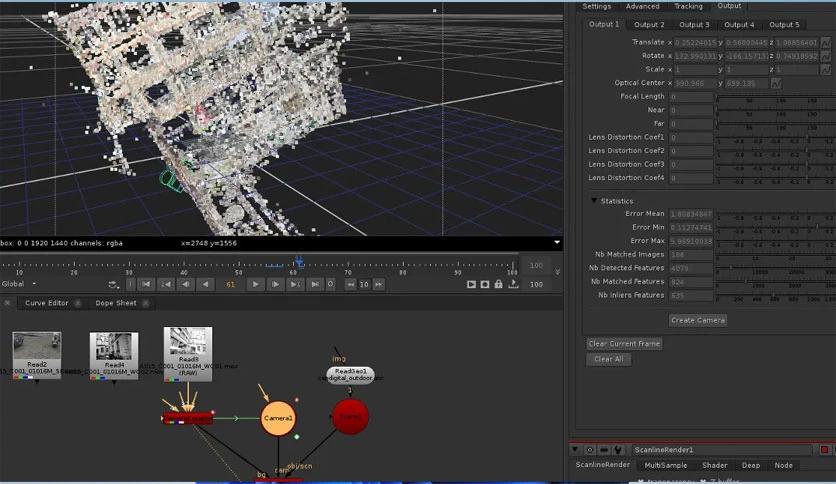This screenshot has width=836, height=484.
Task: Select the Read4 node thumbnail
Action: tap(114, 356)
